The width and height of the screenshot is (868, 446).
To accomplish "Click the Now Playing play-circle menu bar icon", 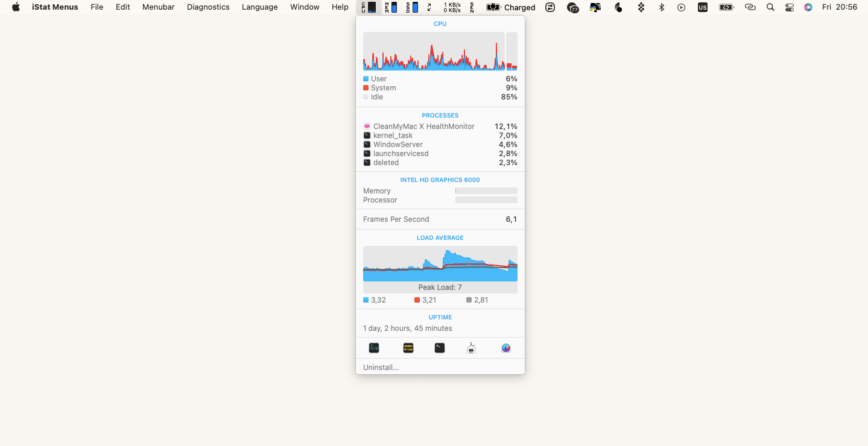I will (x=682, y=7).
